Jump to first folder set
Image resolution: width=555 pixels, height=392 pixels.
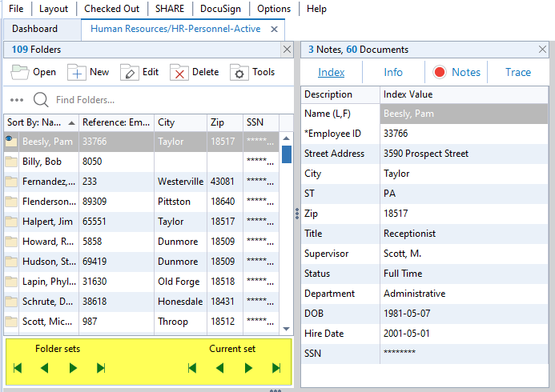[x=18, y=368]
